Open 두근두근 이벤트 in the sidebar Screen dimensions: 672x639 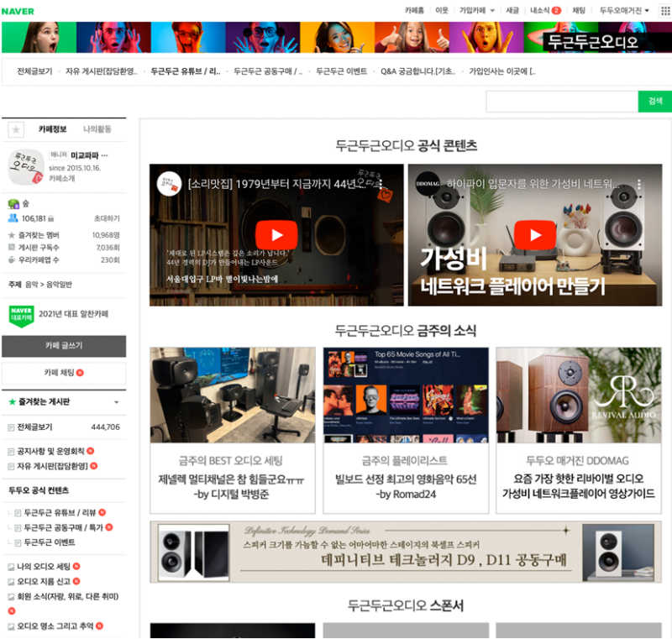tap(50, 542)
